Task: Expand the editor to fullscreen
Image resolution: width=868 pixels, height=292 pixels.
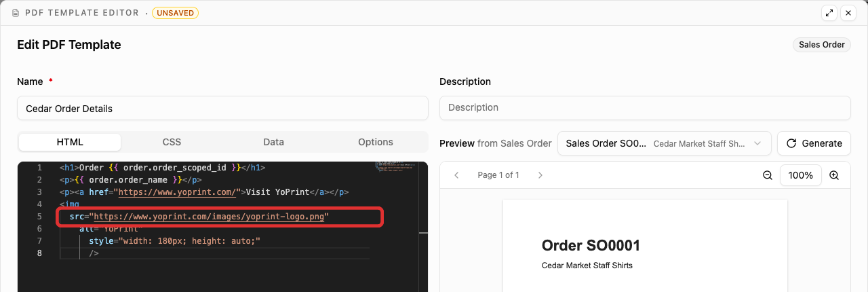Action: click(829, 13)
